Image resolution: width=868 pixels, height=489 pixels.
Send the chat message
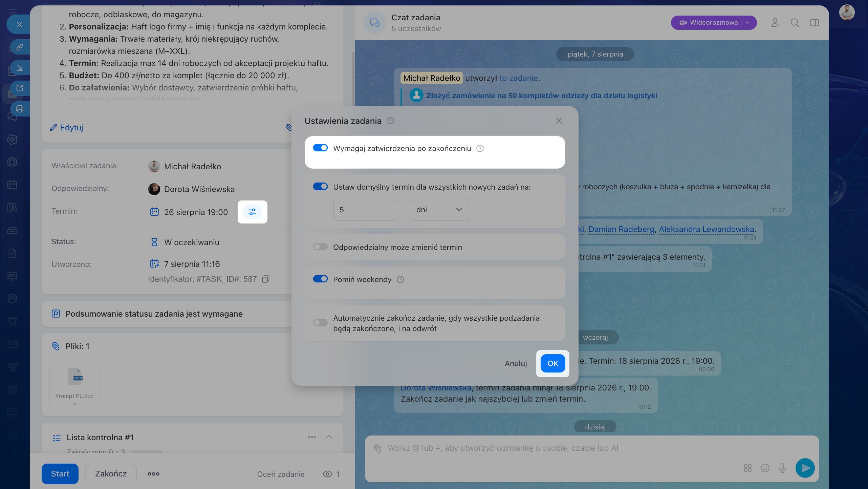[805, 468]
